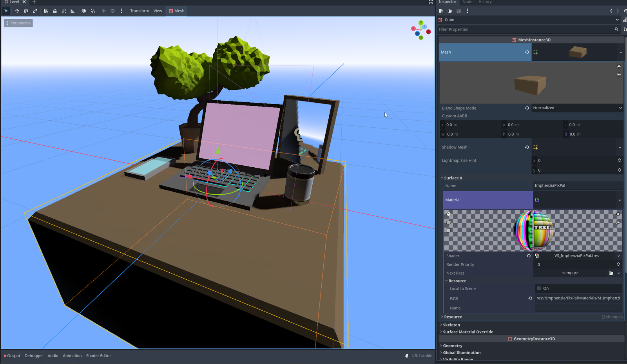Enable the Local to Scene checkbox
This screenshot has height=364, width=627.
539,288
